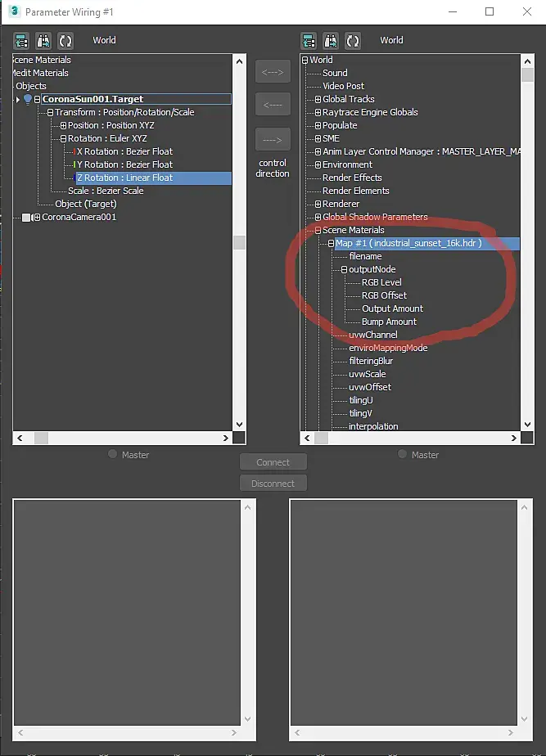Collapse the outputNode tree branch
This screenshot has width=546, height=756.
tap(344, 269)
